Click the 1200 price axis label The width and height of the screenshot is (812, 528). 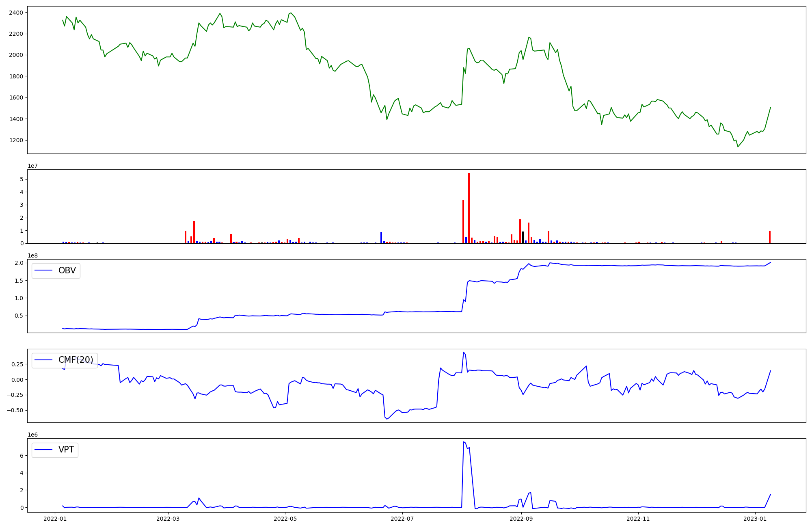pos(16,141)
